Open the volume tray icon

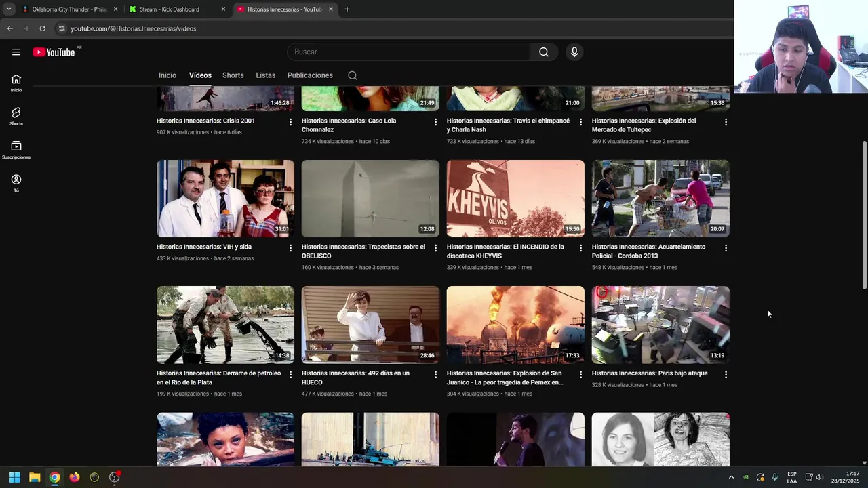coord(819,477)
